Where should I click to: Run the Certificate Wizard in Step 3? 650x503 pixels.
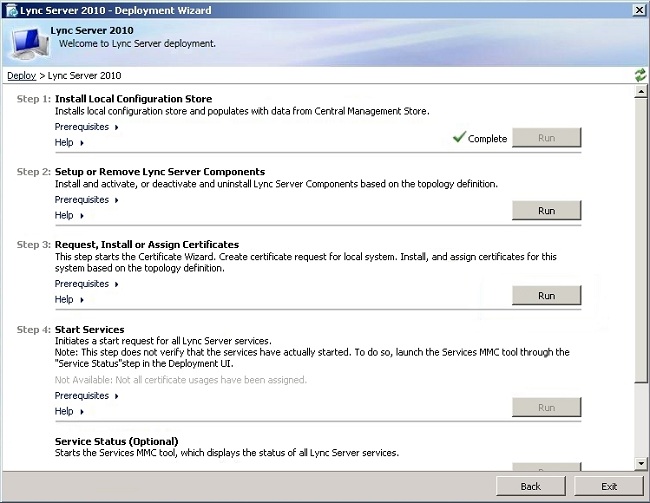point(546,296)
